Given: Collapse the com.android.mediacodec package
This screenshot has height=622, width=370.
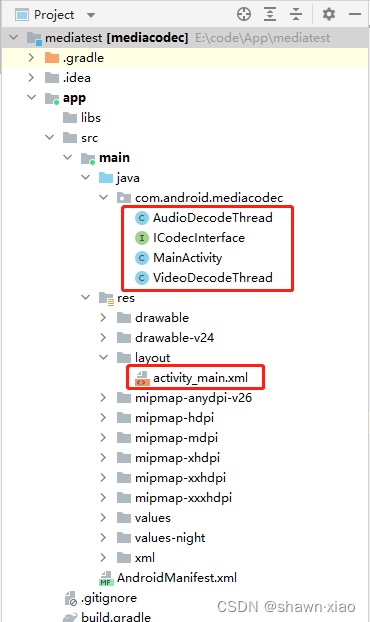Looking at the screenshot, I should pos(104,197).
